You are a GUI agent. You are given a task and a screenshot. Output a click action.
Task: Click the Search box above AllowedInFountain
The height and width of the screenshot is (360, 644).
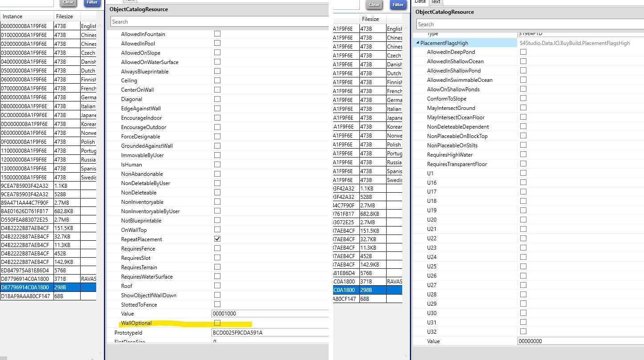218,21
